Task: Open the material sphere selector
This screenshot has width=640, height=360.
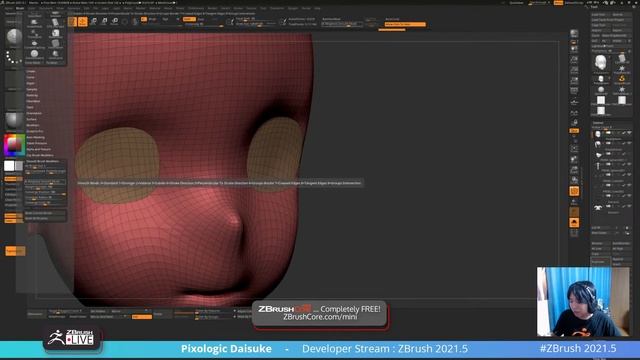Action: [x=14, y=121]
